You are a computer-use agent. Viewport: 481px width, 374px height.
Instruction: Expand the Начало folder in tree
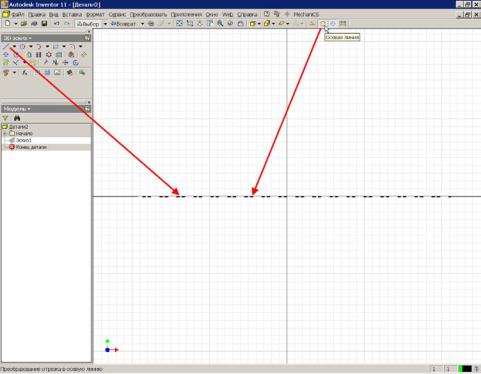5,134
